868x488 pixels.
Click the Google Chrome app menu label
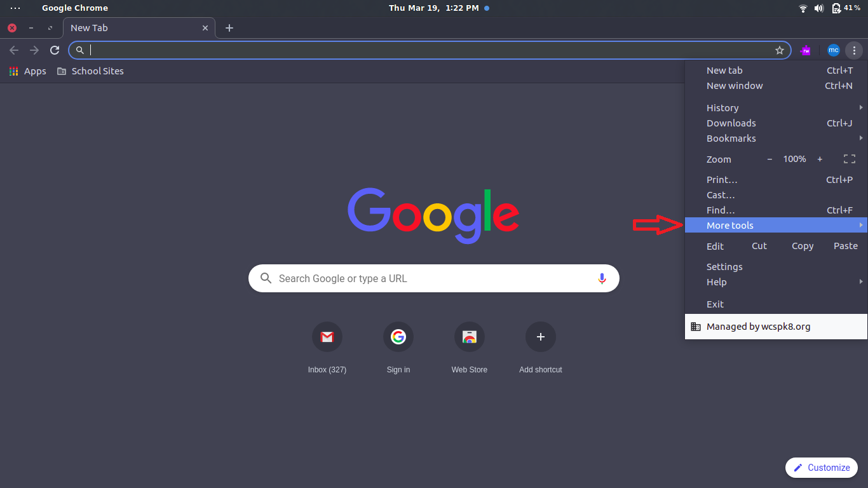[75, 8]
